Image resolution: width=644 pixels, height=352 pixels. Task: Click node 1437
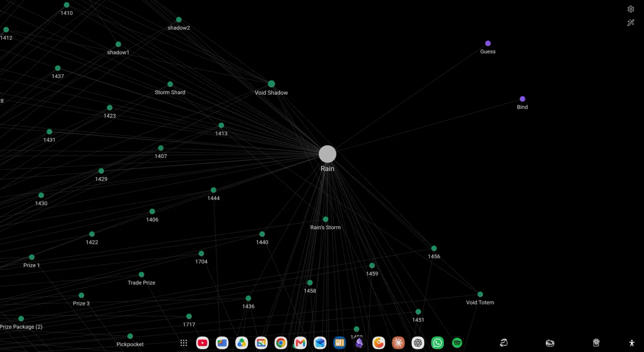coord(57,68)
